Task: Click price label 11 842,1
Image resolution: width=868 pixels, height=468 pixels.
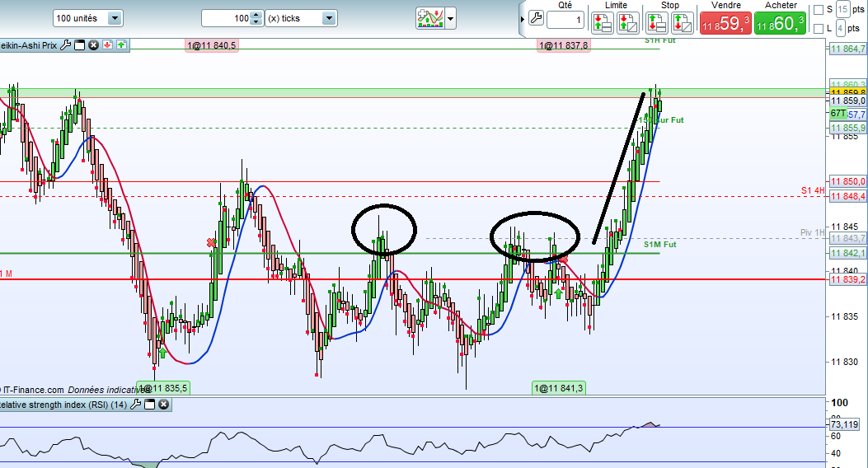Action: coord(847,253)
